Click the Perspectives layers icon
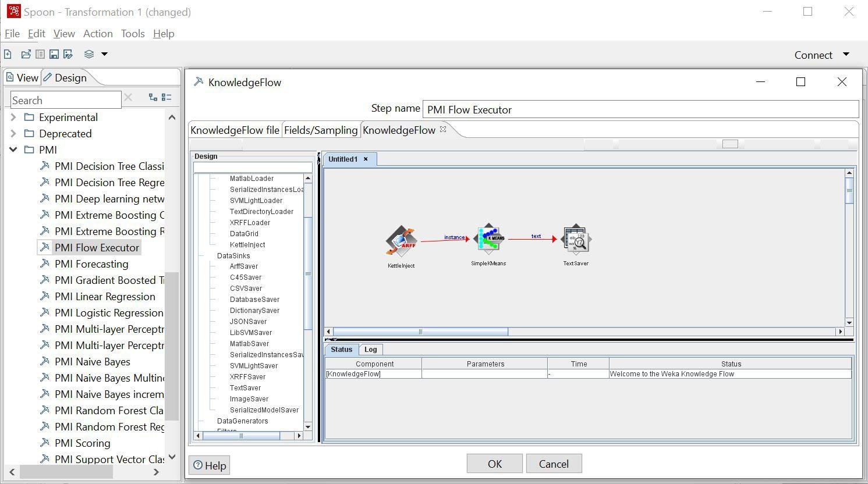The height and width of the screenshot is (484, 868). (89, 54)
